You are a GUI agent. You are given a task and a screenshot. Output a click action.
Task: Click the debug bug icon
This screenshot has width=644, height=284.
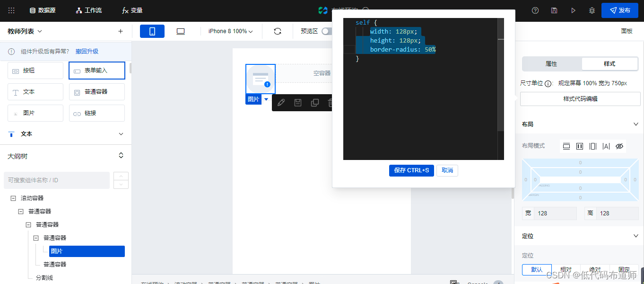click(x=592, y=10)
